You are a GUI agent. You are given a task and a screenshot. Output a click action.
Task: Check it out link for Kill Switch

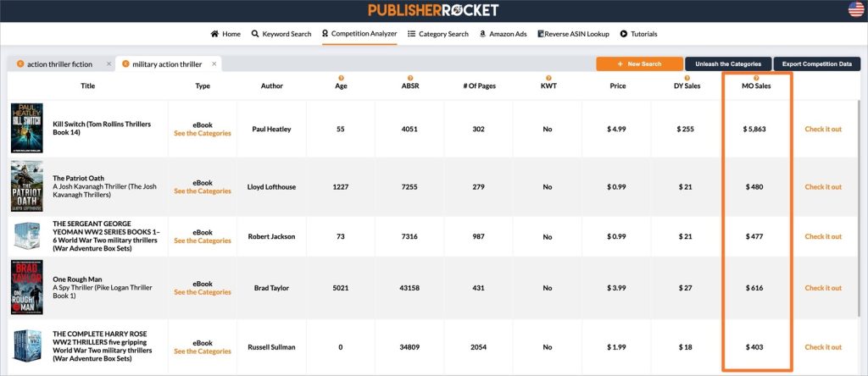[823, 129]
